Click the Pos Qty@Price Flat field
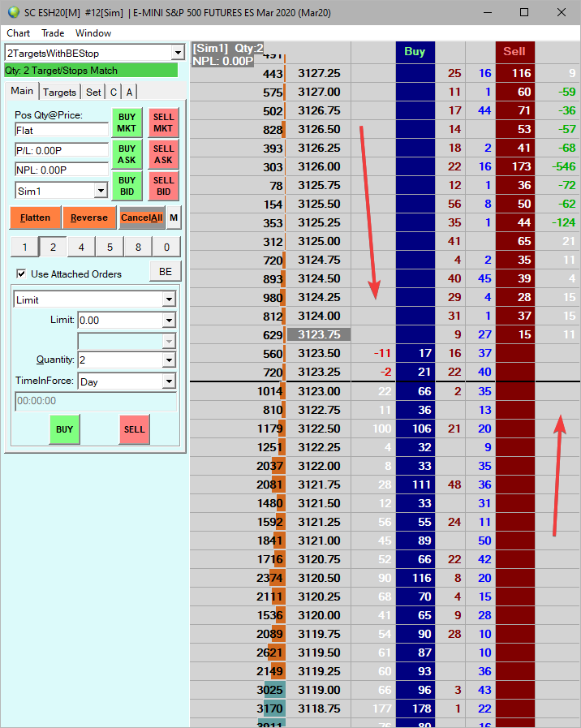581x728 pixels. click(x=62, y=130)
